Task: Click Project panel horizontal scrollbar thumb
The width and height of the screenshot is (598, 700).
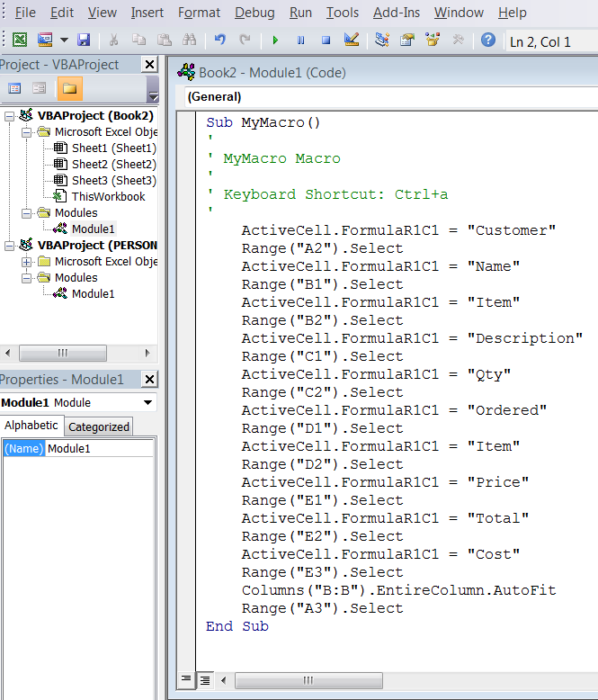Action: coord(62,353)
